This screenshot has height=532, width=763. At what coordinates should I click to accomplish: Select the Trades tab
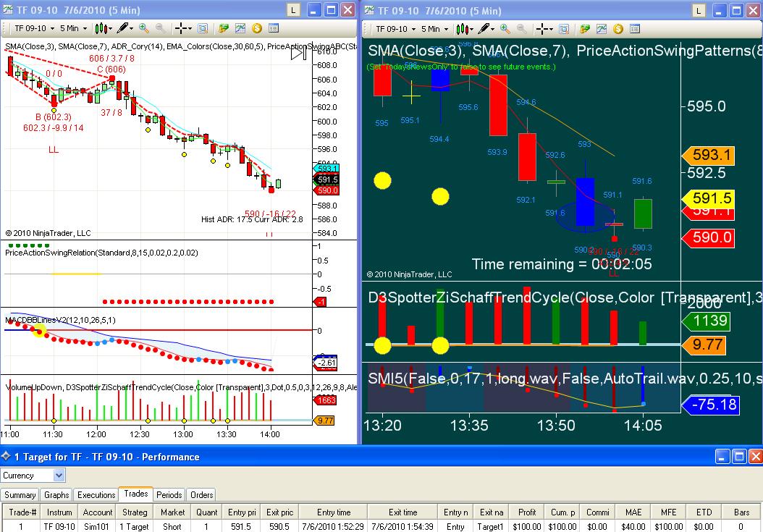point(136,494)
